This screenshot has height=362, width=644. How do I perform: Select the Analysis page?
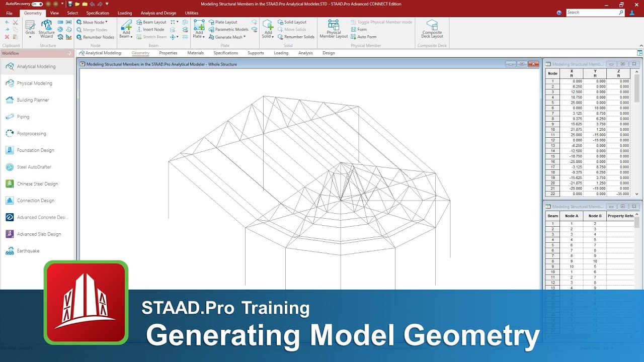click(305, 53)
